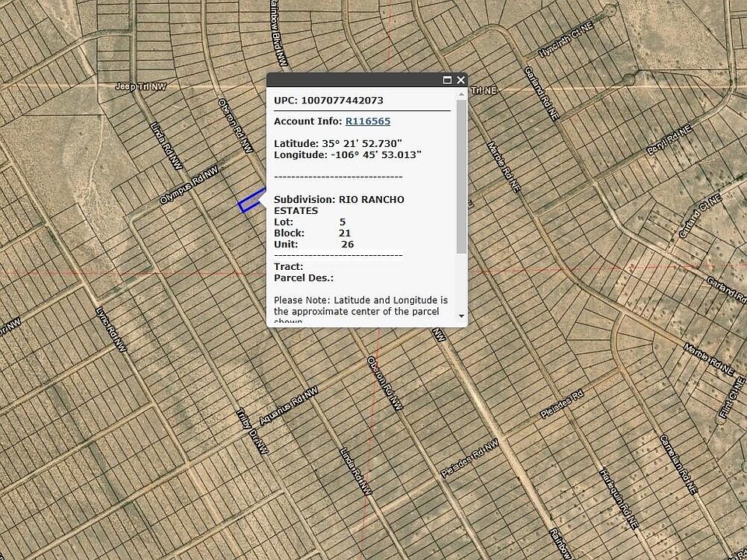Viewport: 747px width, 560px height.
Task: Maximize the parcel info popup
Action: [x=447, y=80]
